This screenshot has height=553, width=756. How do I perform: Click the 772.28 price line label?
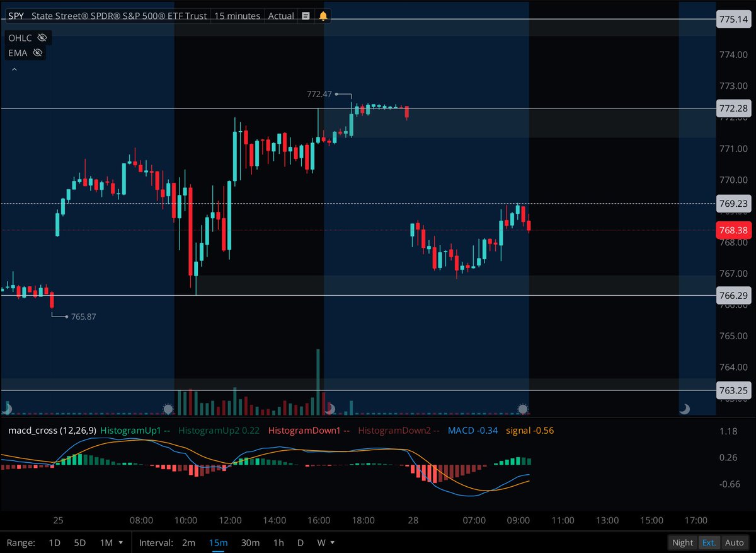coord(733,108)
